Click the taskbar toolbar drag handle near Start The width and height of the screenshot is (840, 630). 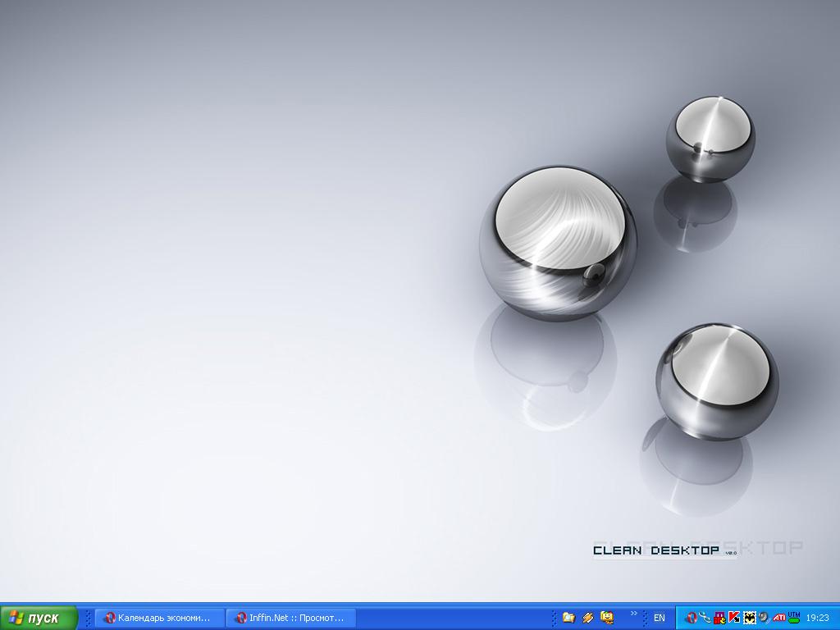click(x=89, y=618)
